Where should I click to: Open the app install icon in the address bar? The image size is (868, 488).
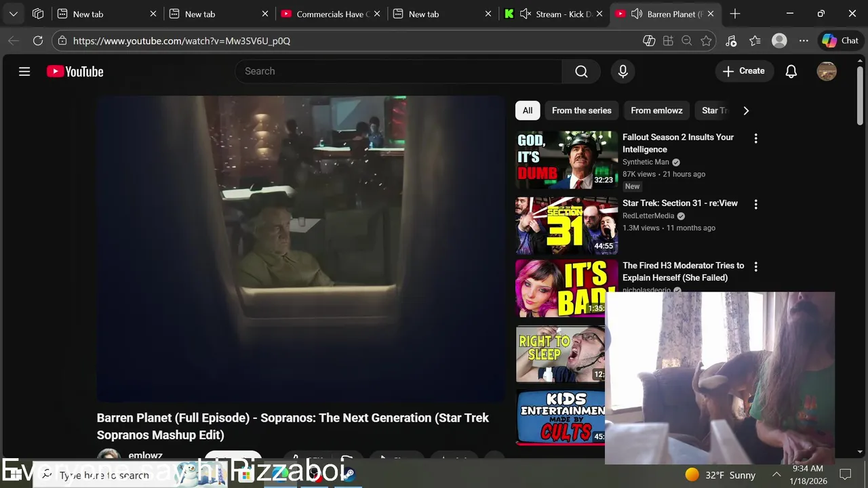668,41
